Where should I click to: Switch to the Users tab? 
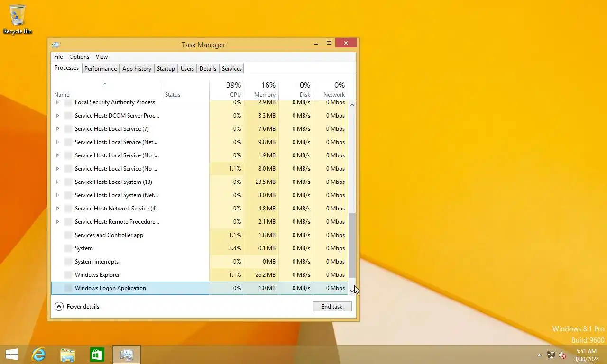[187, 69]
